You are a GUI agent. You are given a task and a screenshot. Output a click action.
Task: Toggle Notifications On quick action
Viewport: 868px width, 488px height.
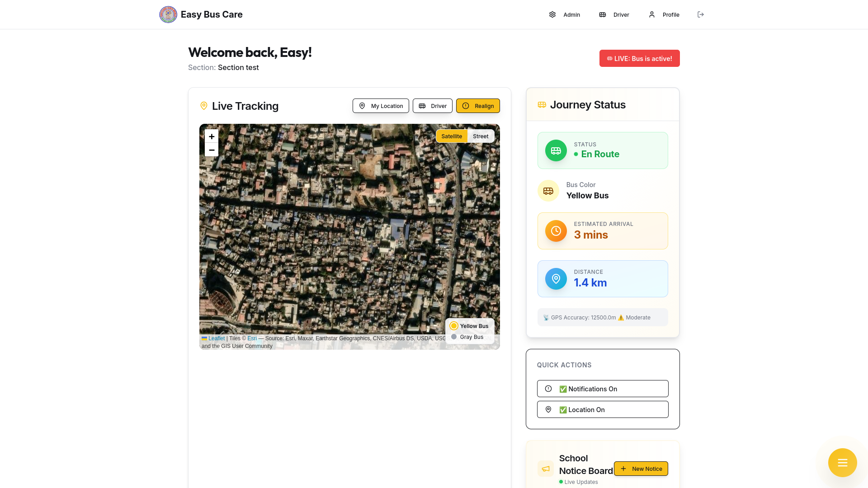(x=602, y=389)
